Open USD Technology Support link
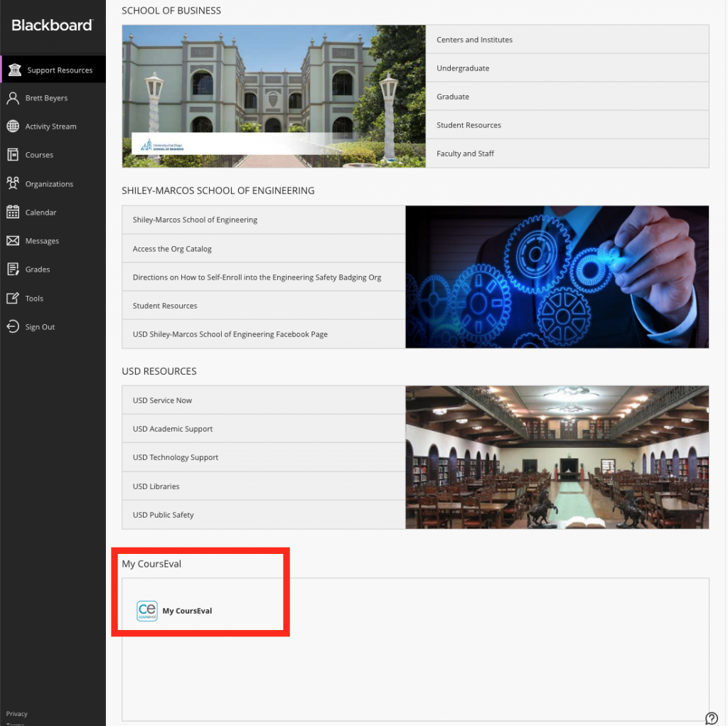The image size is (728, 726). [x=264, y=457]
